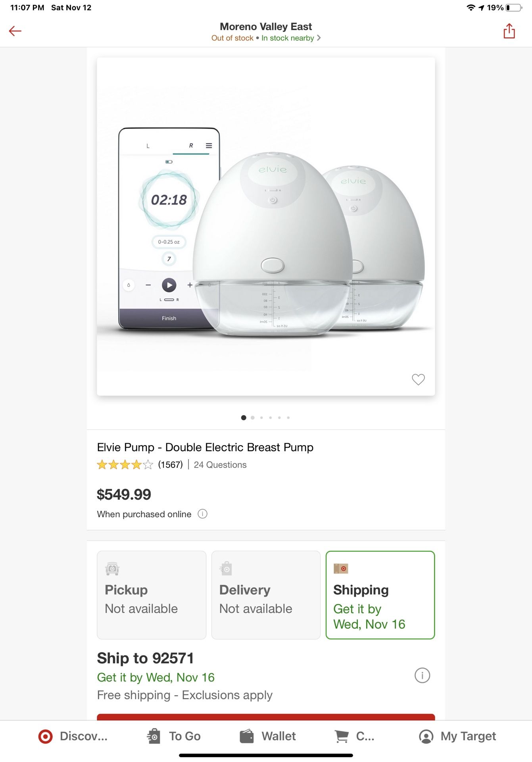Viewport: 532px width, 762px height.
Task: Select the Delivery fulfillment option
Action: (x=265, y=595)
